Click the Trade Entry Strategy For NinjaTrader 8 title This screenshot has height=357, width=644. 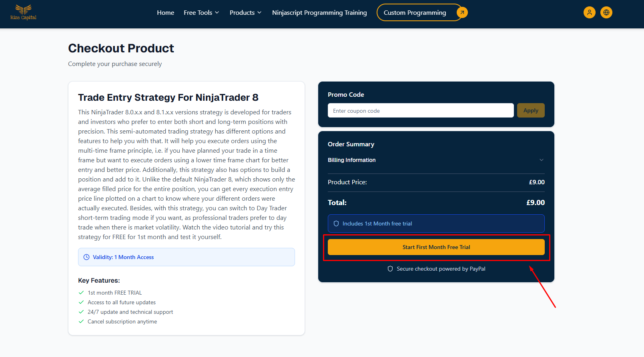click(168, 98)
